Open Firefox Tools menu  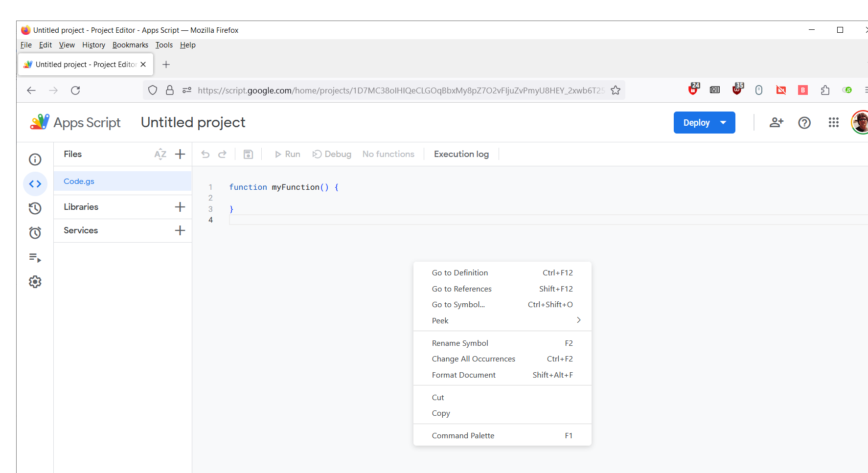tap(164, 45)
